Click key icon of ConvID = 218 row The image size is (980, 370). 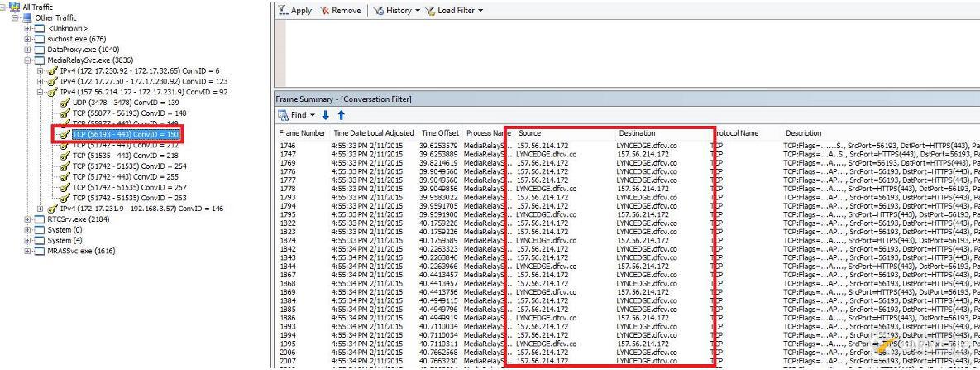65,156
